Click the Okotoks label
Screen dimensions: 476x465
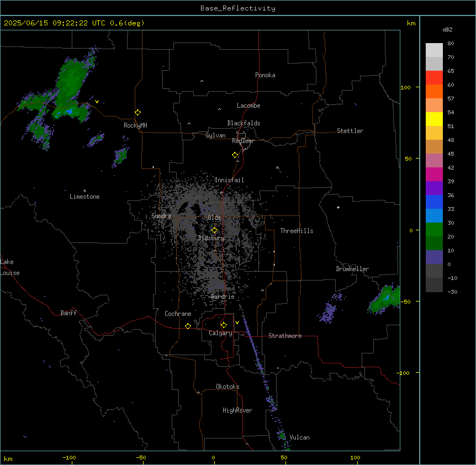click(228, 387)
